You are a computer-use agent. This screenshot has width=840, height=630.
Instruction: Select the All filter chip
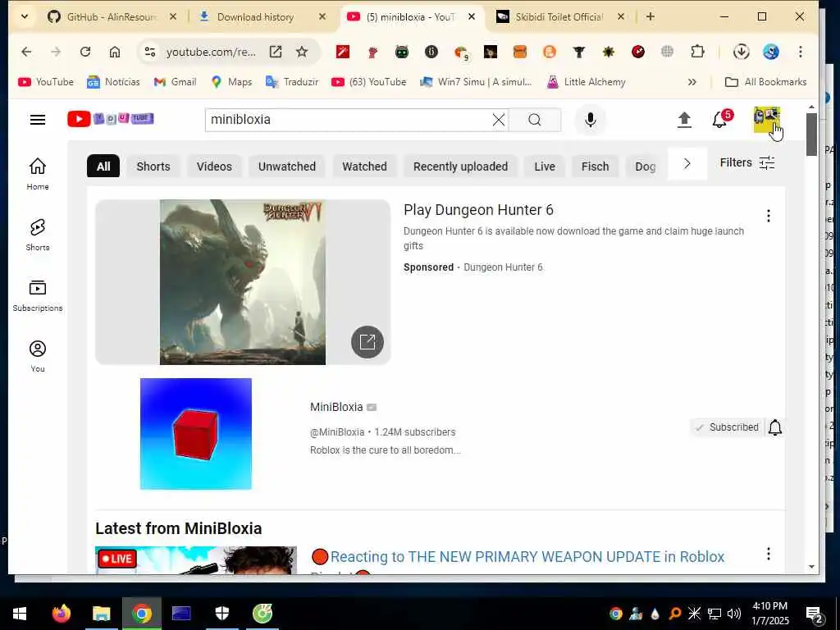coord(103,167)
